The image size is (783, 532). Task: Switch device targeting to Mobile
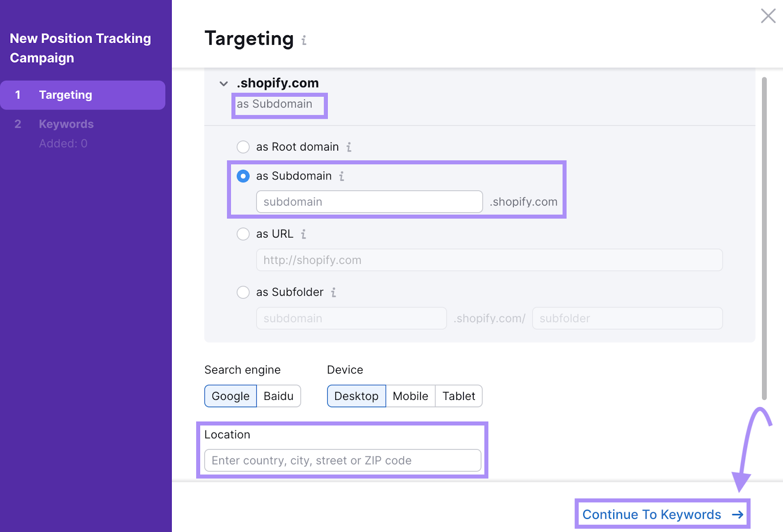pyautogui.click(x=411, y=396)
